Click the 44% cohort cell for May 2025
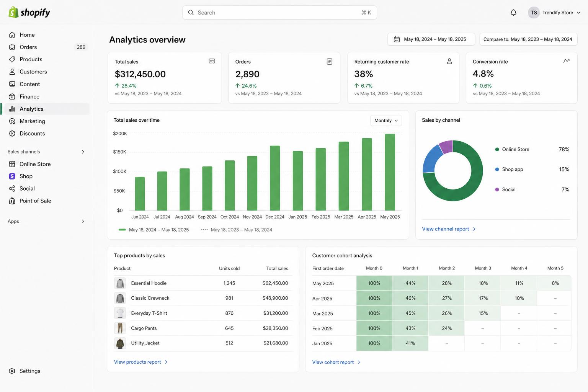Viewport: 588px width, 392px height. tap(410, 283)
